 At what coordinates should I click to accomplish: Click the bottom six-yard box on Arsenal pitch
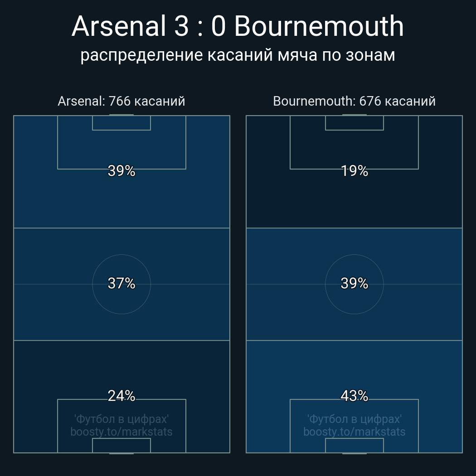coord(121,446)
